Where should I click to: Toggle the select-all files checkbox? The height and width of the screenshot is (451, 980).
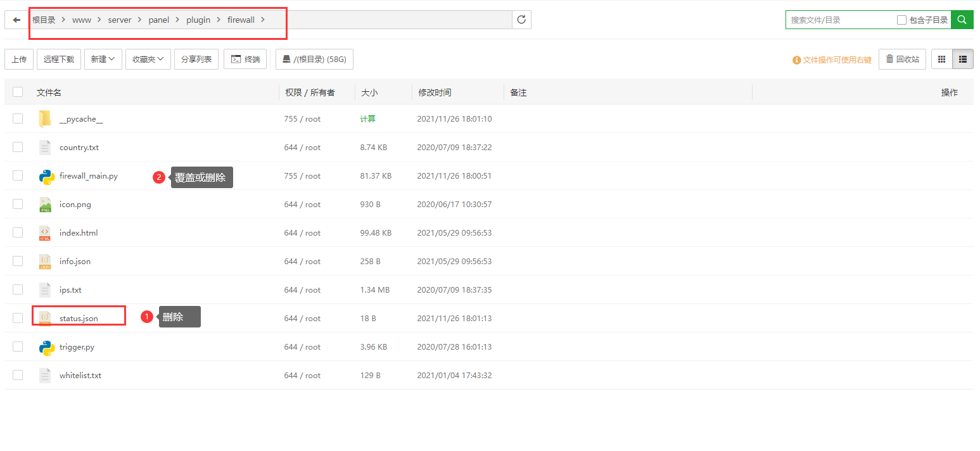18,92
